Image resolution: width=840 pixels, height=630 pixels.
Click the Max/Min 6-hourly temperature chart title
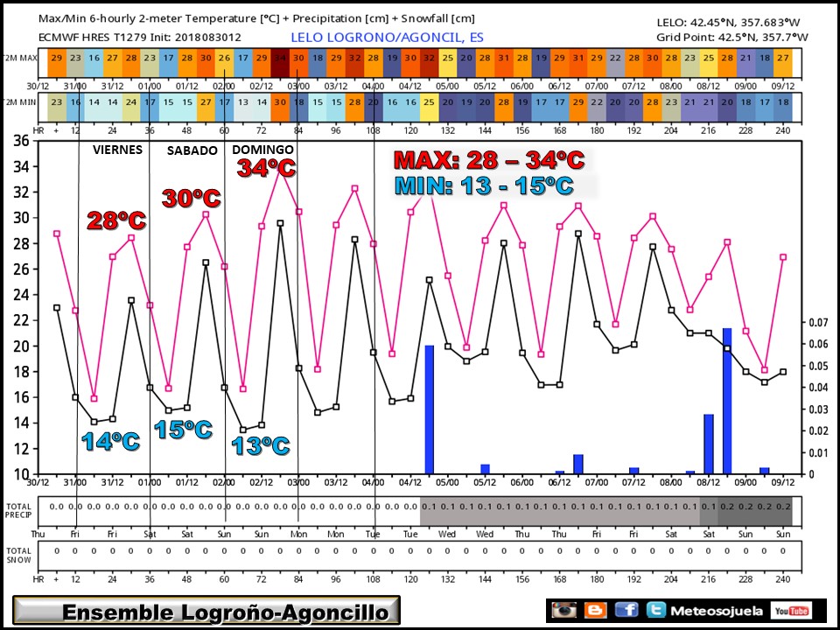[x=256, y=18]
